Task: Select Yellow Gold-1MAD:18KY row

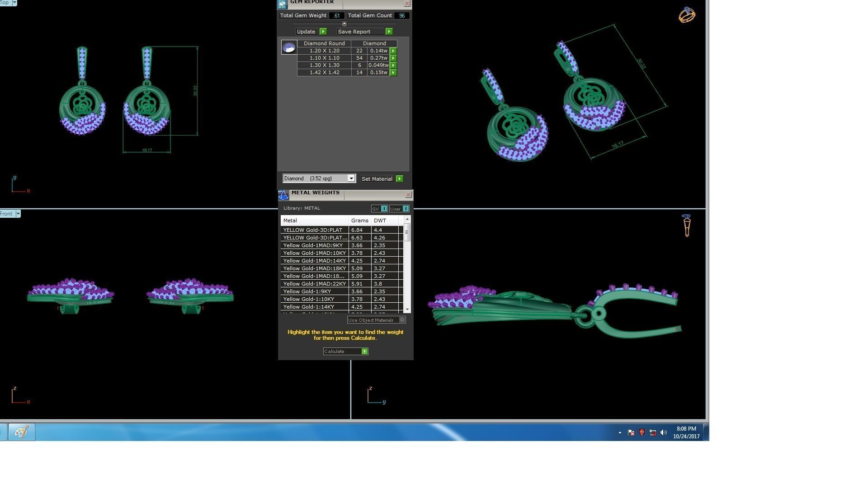Action: [x=342, y=268]
